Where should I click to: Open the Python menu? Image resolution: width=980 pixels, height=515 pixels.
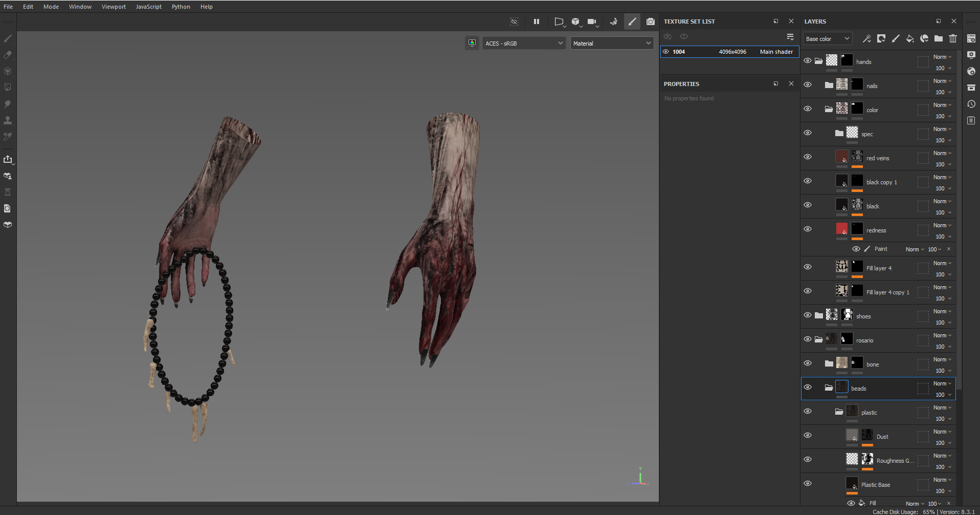pos(181,7)
